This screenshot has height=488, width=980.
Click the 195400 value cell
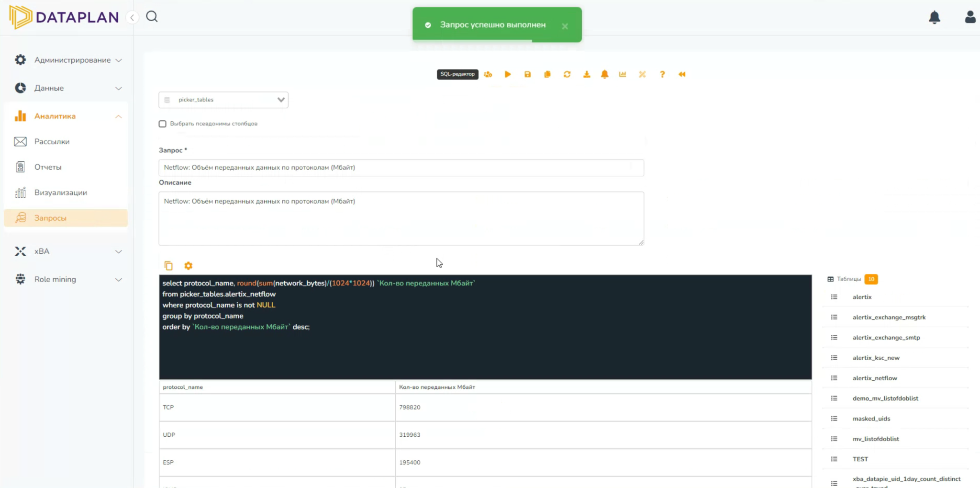click(x=603, y=462)
